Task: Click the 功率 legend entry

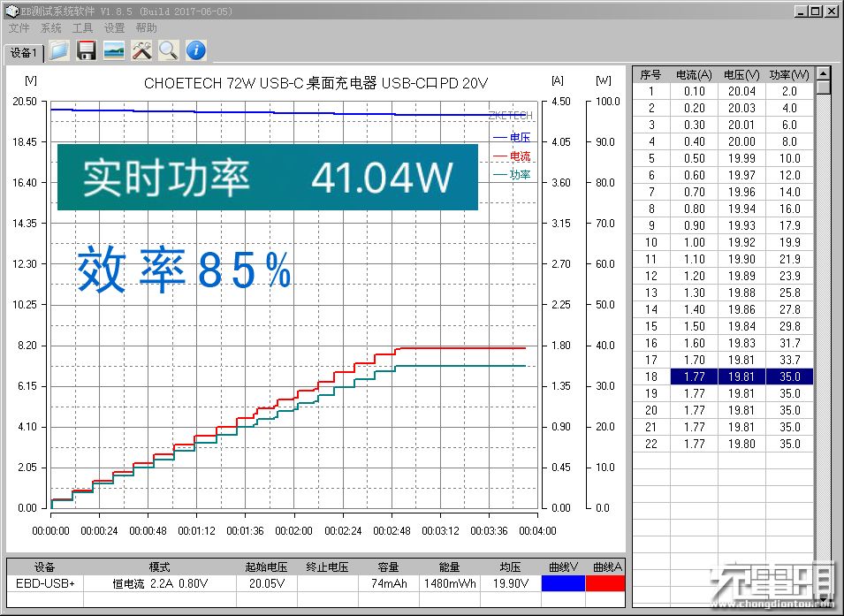Action: click(x=512, y=174)
